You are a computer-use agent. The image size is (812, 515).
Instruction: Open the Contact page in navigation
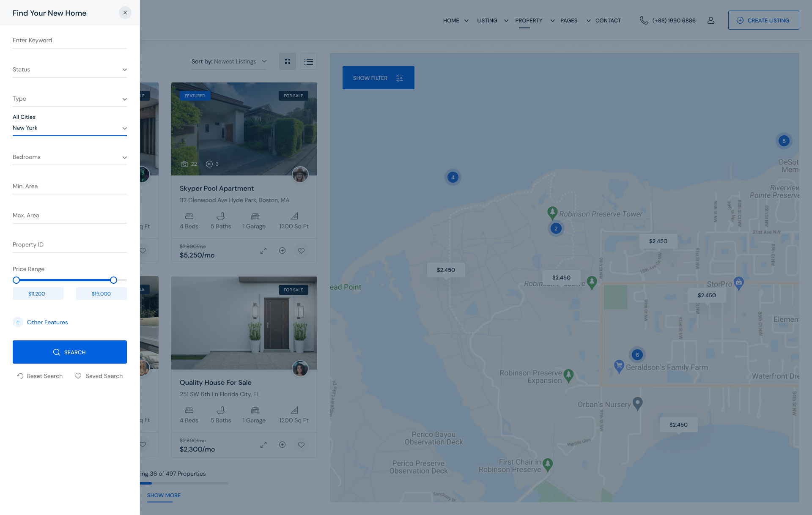tap(608, 20)
